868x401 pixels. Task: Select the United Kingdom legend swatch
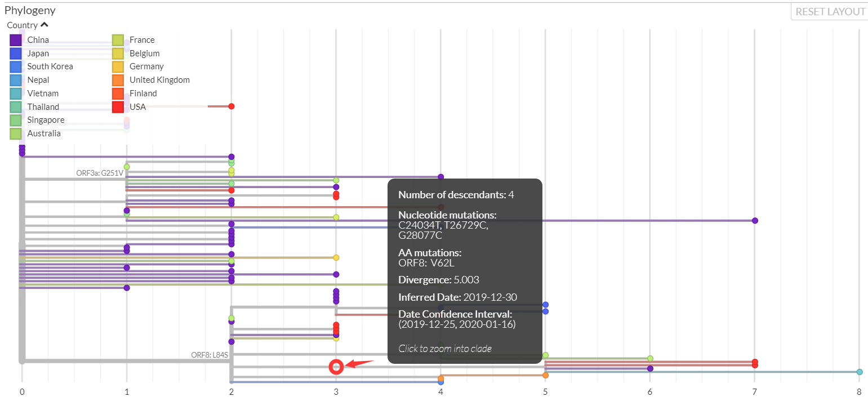(118, 80)
